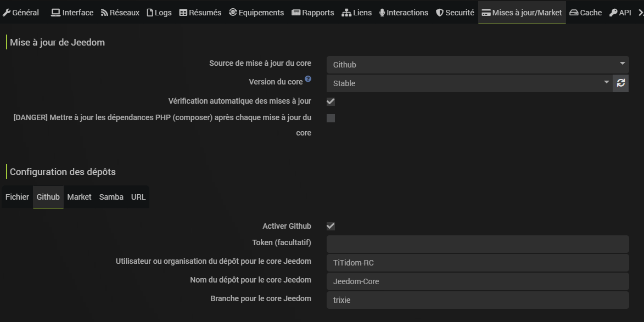Select the Samba repository tab

[x=111, y=197]
